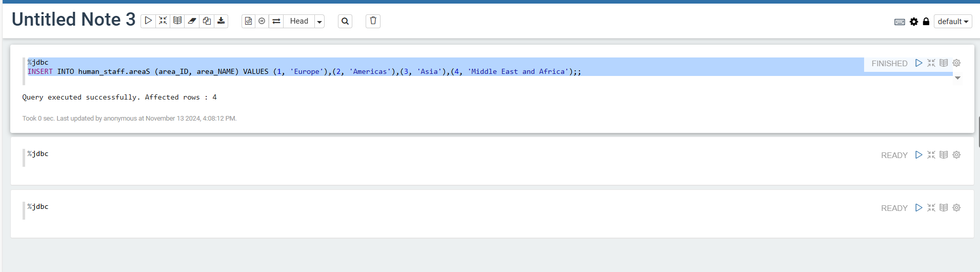Click the Untitled Note 3 title

tap(73, 20)
